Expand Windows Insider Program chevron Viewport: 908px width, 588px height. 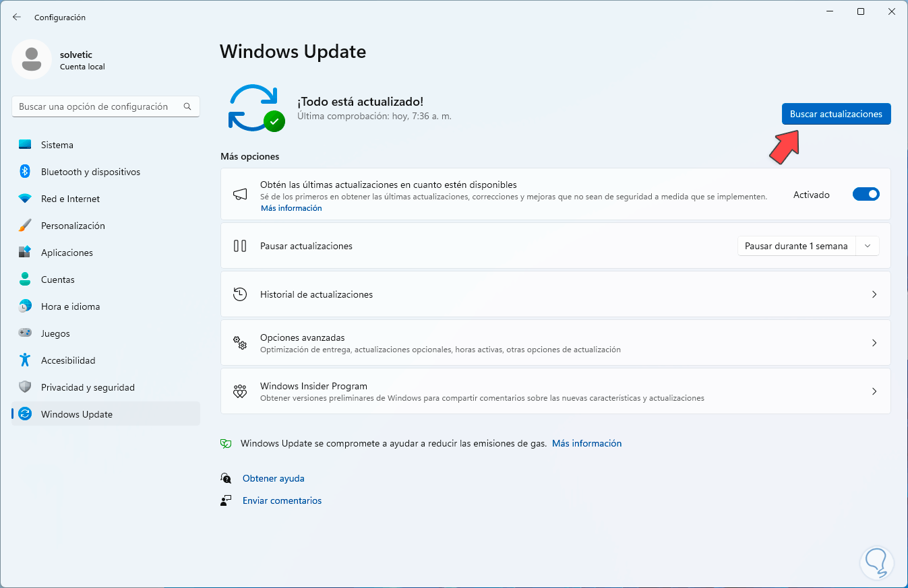coord(874,391)
